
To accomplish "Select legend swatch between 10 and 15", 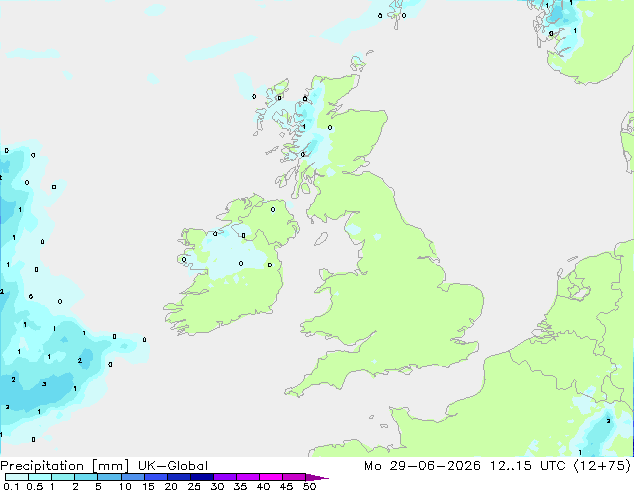I will pos(132,477).
